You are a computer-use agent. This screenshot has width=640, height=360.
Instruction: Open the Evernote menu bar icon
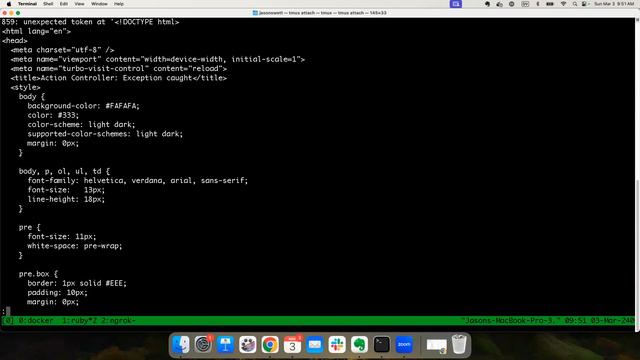487,4
